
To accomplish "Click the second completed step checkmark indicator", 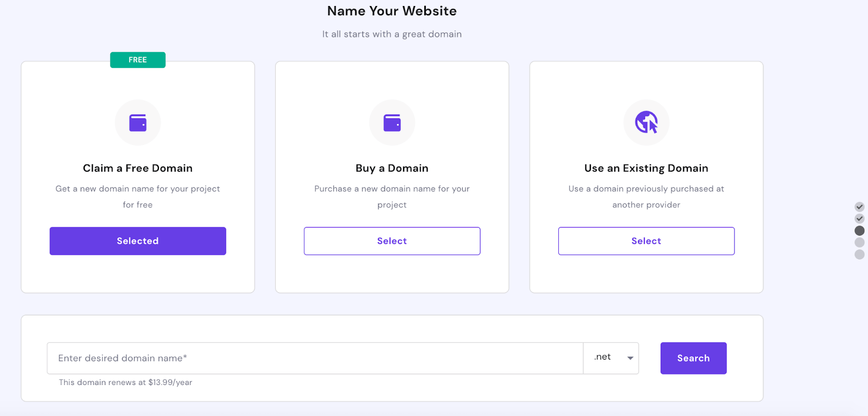I will pyautogui.click(x=859, y=219).
